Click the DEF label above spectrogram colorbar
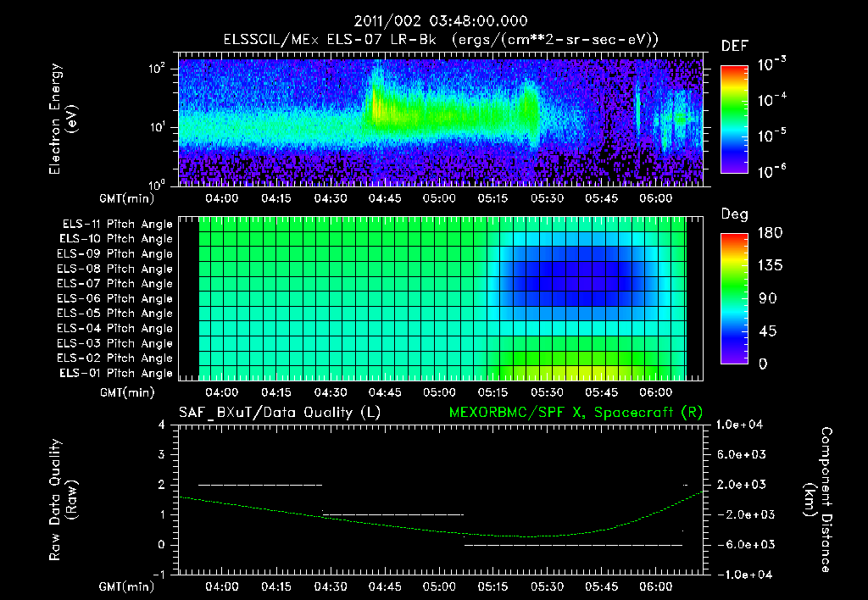 click(735, 46)
